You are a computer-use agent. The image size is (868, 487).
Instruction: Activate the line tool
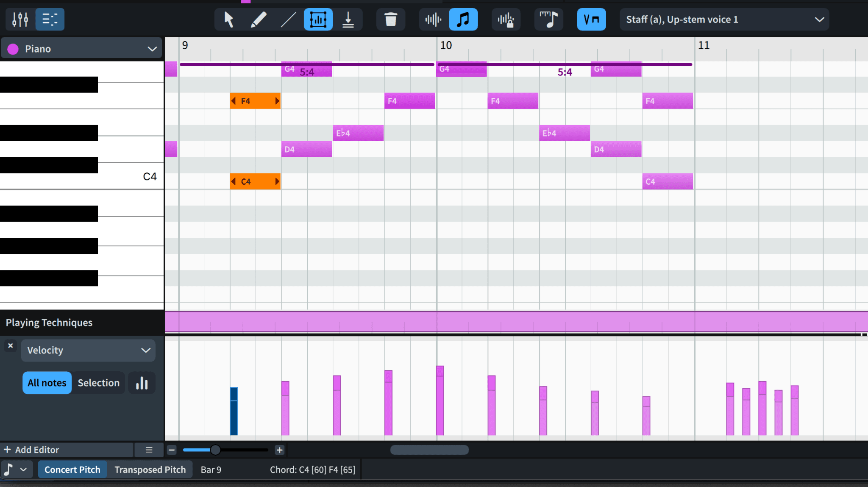click(x=288, y=19)
